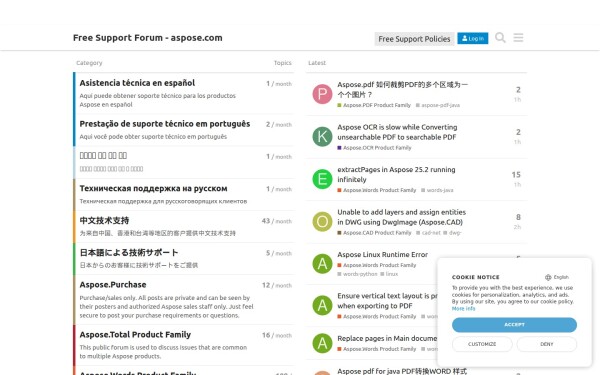
Task: Click words-python tag
Action: click(357, 274)
